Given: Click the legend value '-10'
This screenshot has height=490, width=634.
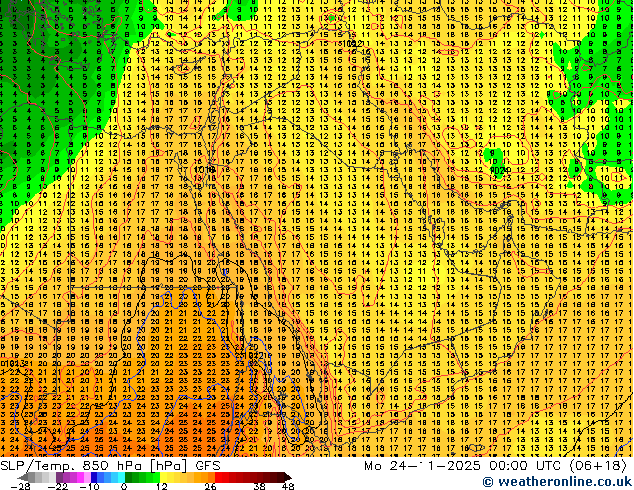Looking at the screenshot, I should pos(89,486).
